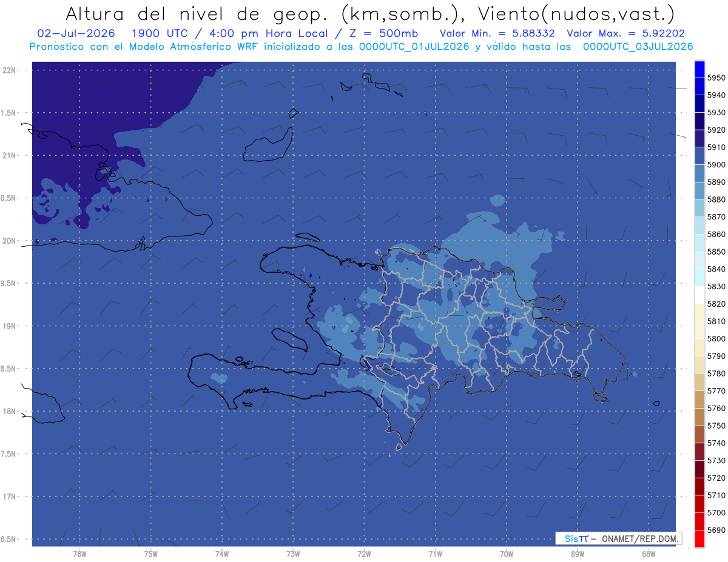Screen dimensions: 728x562
Task: Select the bright red swatch below 5690
Action: click(x=699, y=538)
